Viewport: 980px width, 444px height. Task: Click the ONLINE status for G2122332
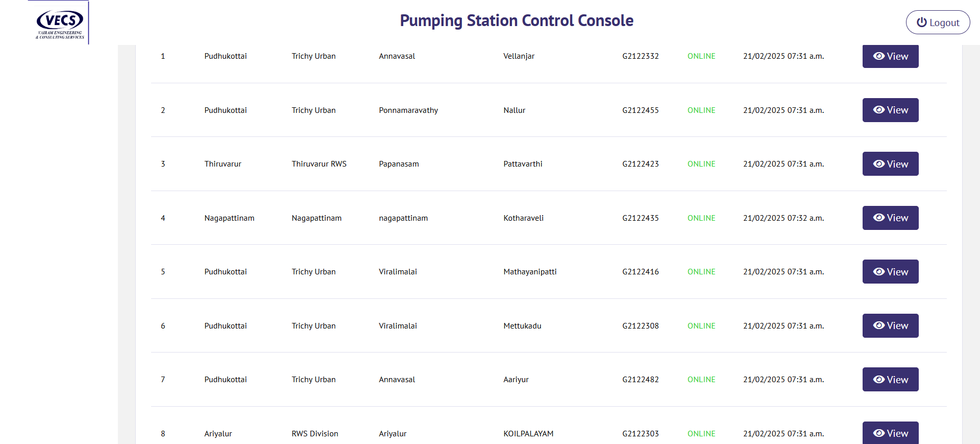tap(701, 56)
